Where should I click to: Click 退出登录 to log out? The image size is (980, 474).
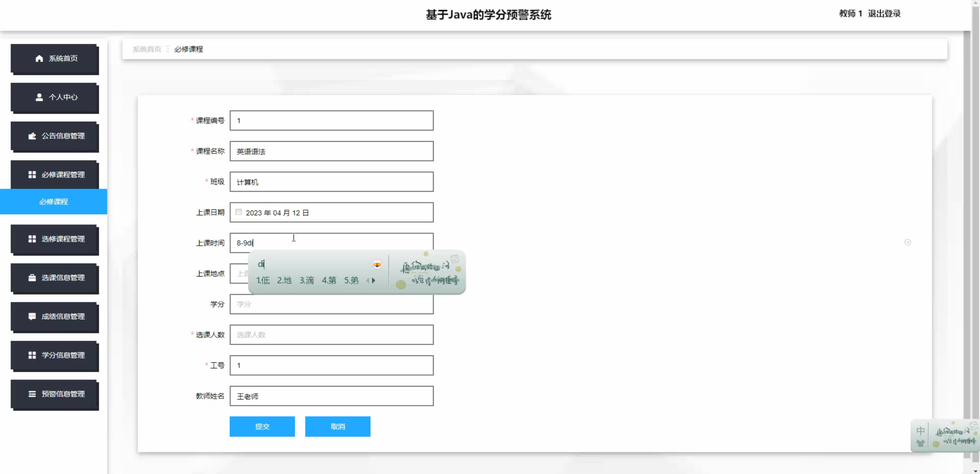[884, 13]
